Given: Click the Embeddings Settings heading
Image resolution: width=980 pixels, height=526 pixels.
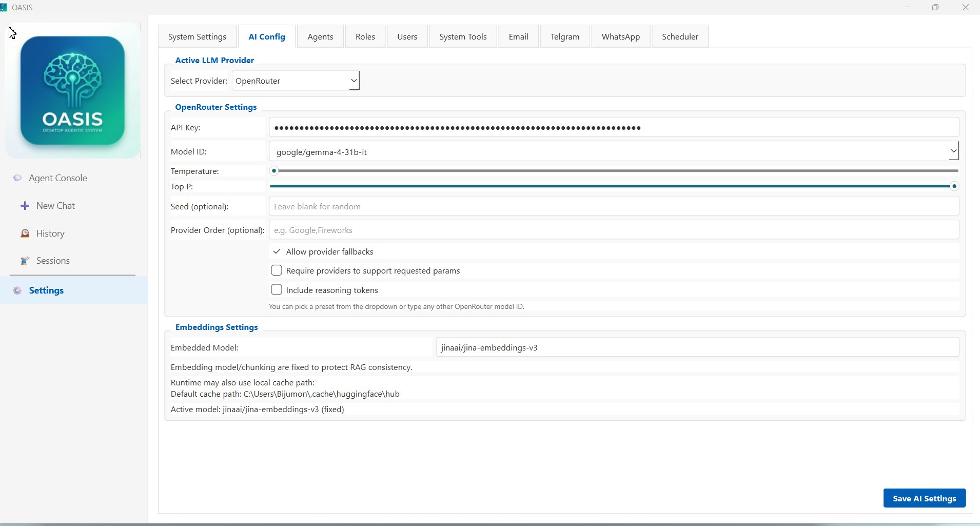Looking at the screenshot, I should click(x=217, y=327).
